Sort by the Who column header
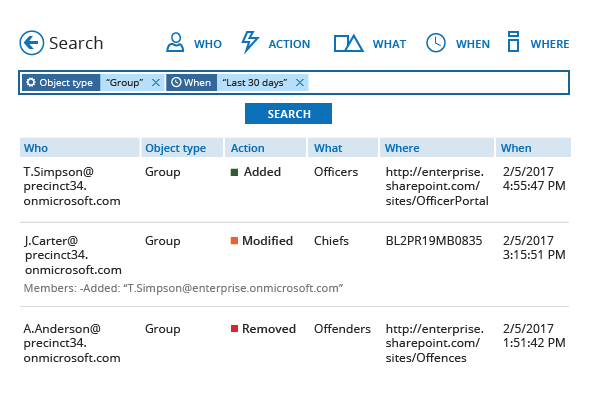 tap(79, 148)
